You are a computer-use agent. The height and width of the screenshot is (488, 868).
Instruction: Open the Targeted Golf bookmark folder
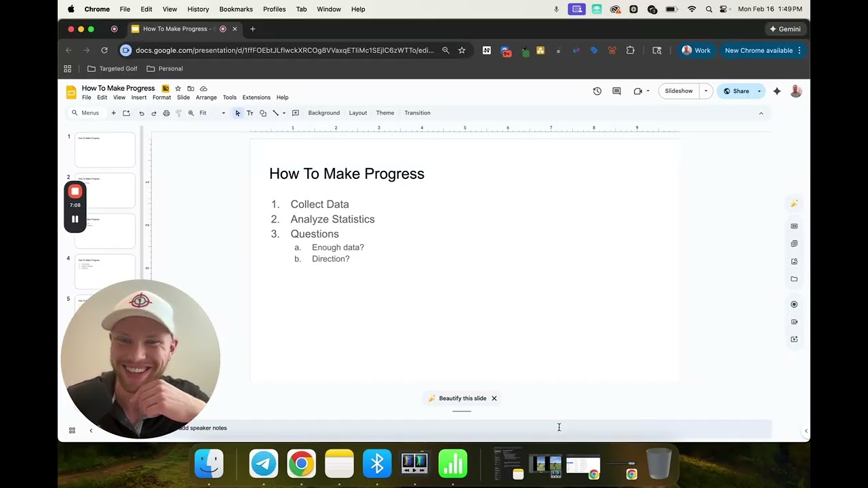pos(113,68)
